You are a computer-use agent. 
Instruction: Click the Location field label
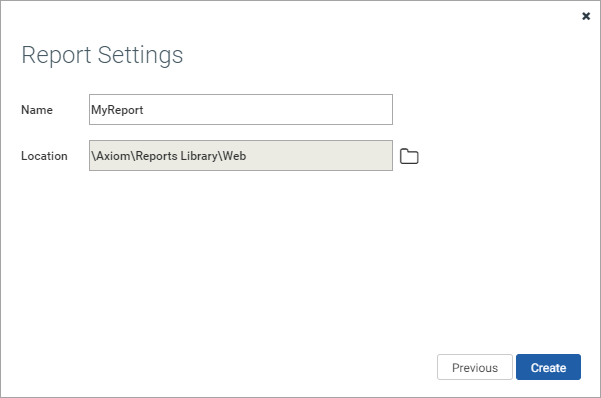pyautogui.click(x=44, y=156)
